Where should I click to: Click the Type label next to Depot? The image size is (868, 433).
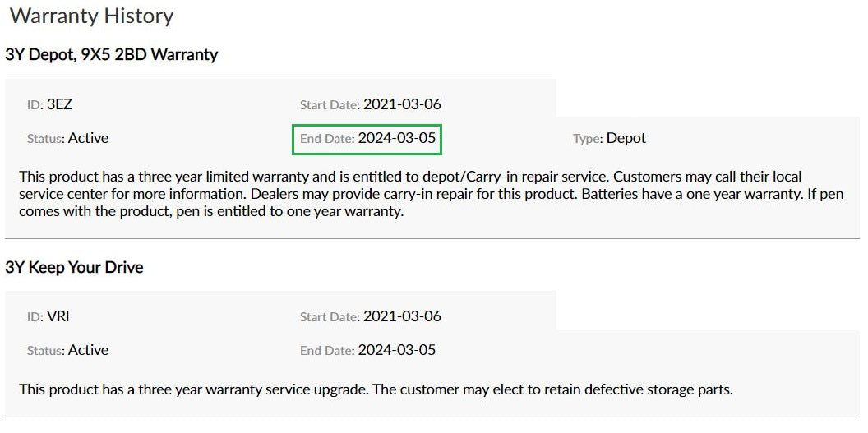pyautogui.click(x=588, y=139)
